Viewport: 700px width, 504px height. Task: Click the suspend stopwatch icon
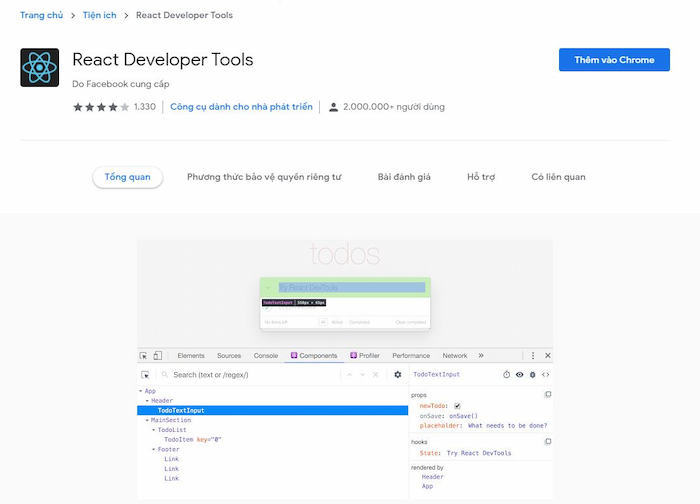[x=506, y=375]
